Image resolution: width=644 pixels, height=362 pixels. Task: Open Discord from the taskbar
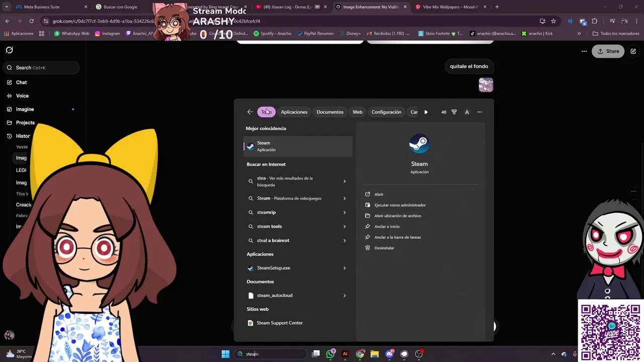click(389, 354)
